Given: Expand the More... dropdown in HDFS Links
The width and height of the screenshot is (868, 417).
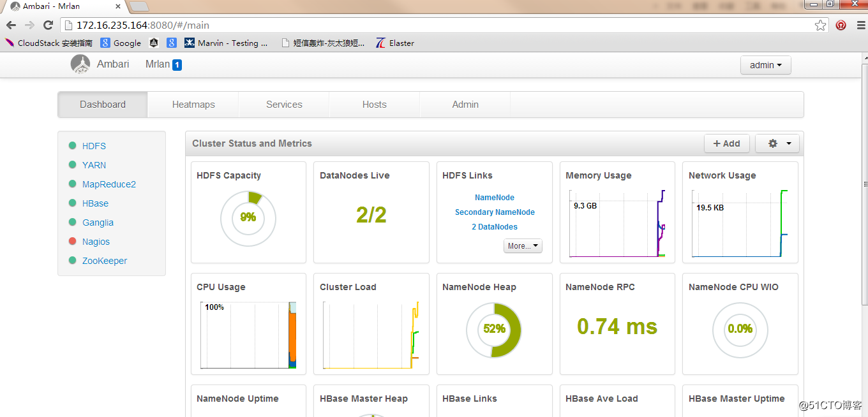Looking at the screenshot, I should pyautogui.click(x=523, y=245).
